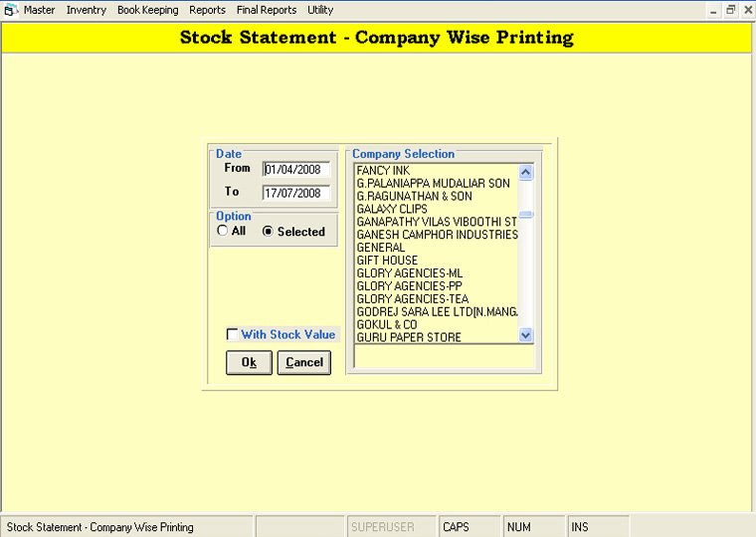
Task: Select the All option radio button
Action: 222,231
